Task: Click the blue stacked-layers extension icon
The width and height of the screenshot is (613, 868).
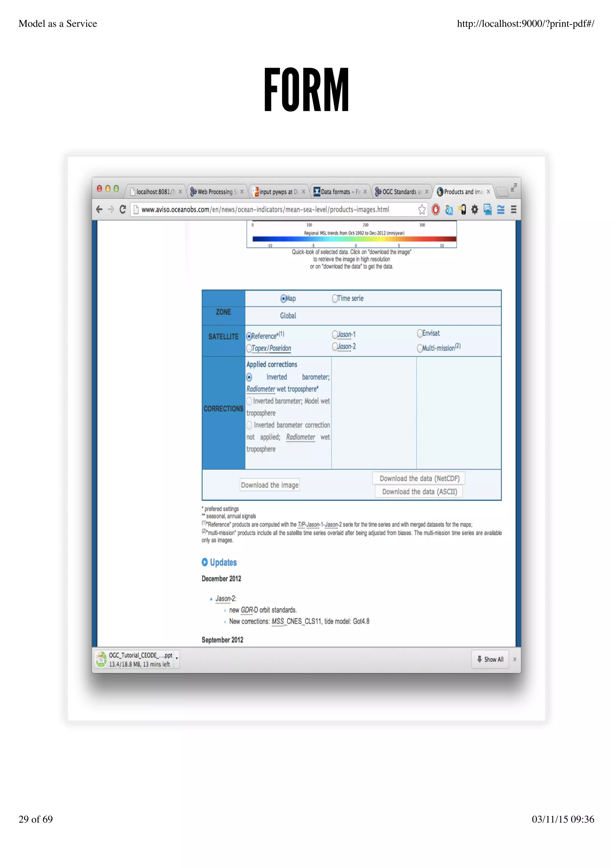Action: 501,209
